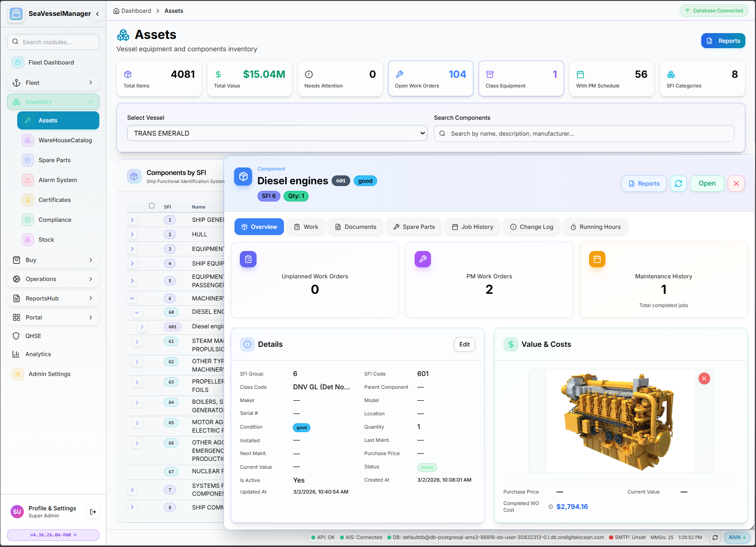
Task: Expand the HULL SFI row
Action: coord(132,234)
